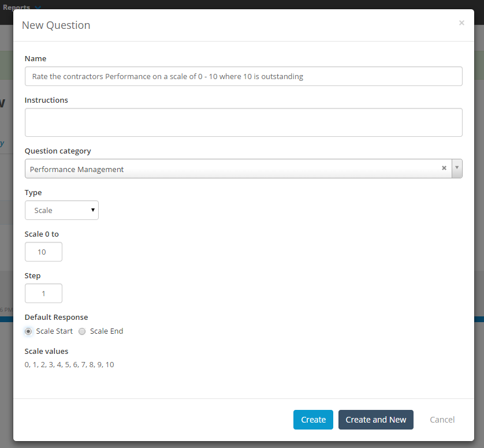The width and height of the screenshot is (484, 448).
Task: Select Scale Start as default response
Action: coord(28,331)
